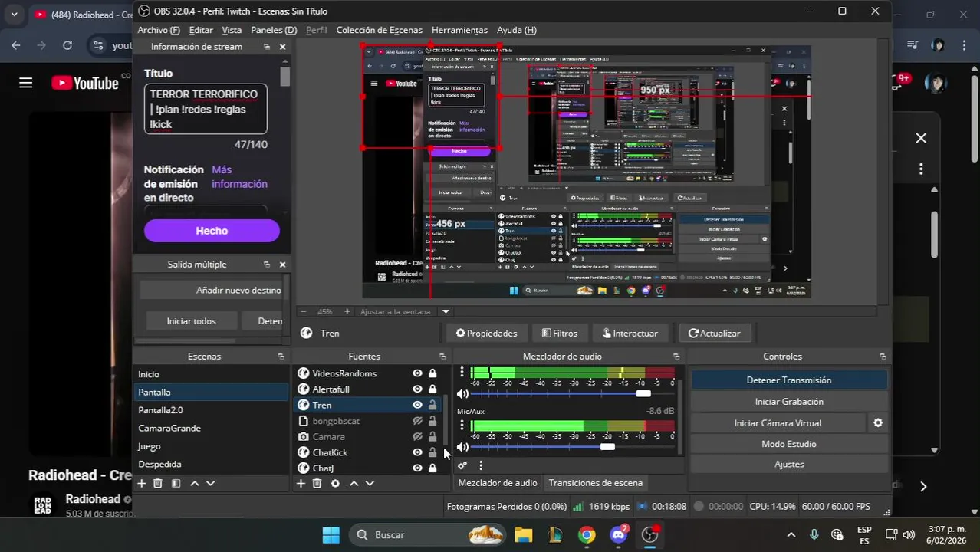Image resolution: width=980 pixels, height=552 pixels.
Task: Close the Información de stream dock
Action: click(x=282, y=47)
